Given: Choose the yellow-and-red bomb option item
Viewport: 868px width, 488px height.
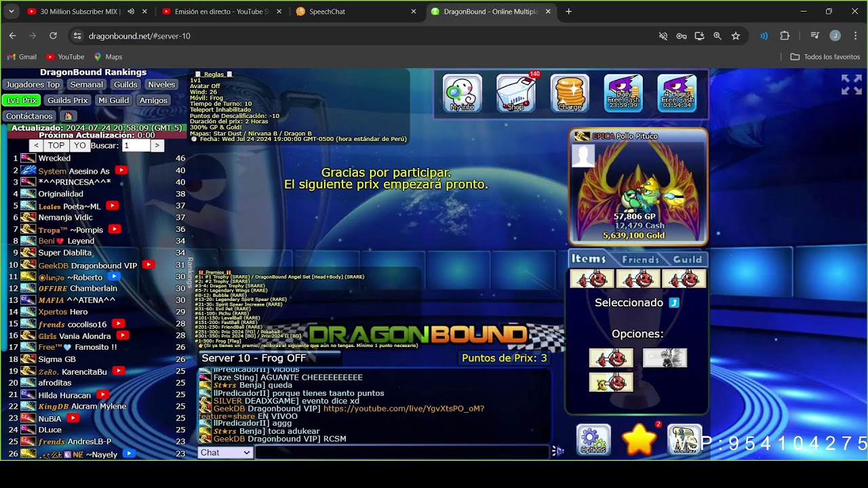Looking at the screenshot, I should tap(611, 383).
